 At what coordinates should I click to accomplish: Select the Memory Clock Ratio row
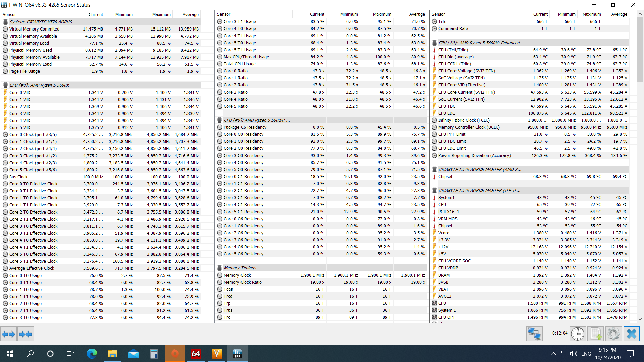click(x=321, y=282)
